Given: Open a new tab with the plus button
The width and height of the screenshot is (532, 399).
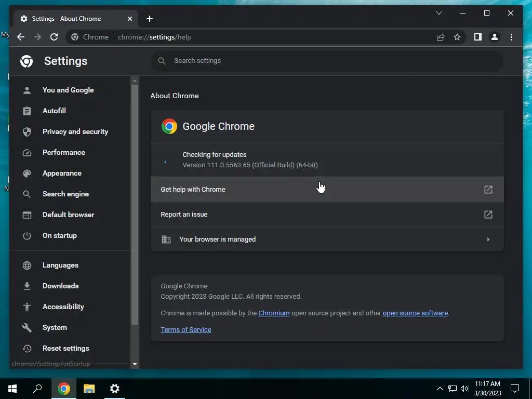Looking at the screenshot, I should pos(150,19).
